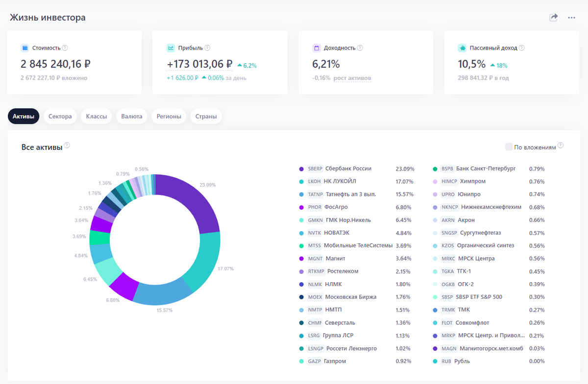Click the рост активов dotted link

tap(352, 78)
